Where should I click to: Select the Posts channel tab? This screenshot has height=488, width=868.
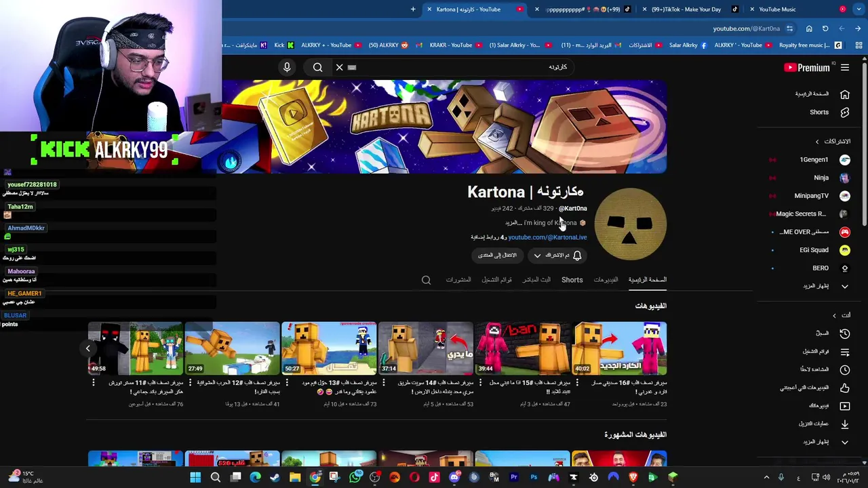click(458, 280)
